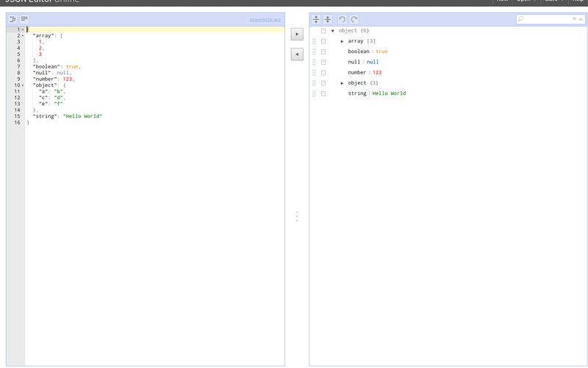The image size is (588, 368).
Task: Click the action menu box beside string row
Action: tap(323, 93)
